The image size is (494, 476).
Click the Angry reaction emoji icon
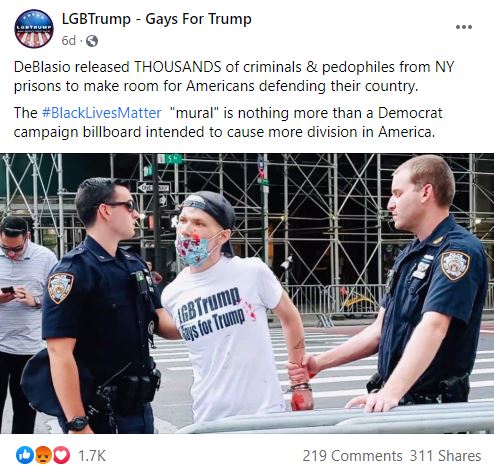click(x=43, y=455)
